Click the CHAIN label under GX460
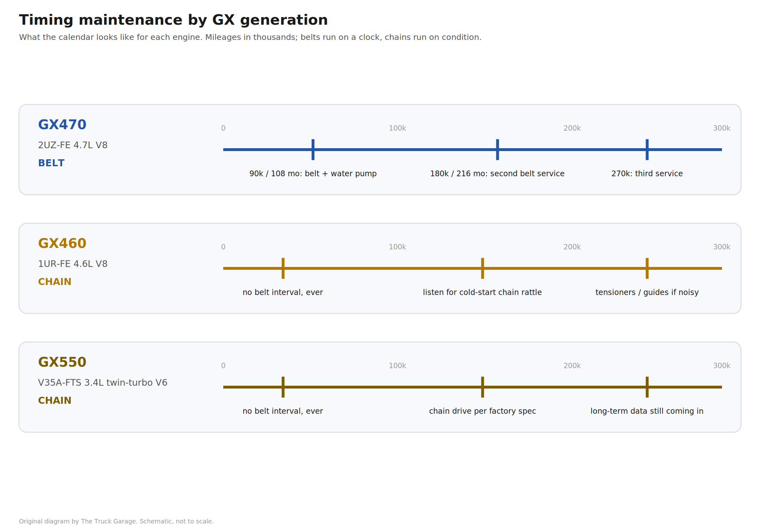The image size is (760, 532). (x=55, y=282)
